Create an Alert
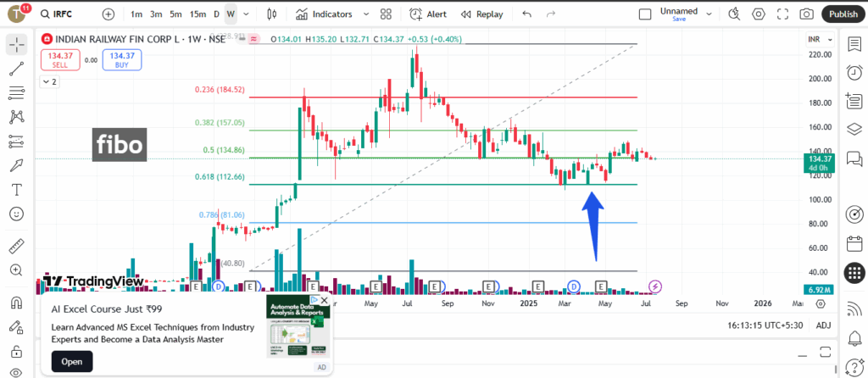The height and width of the screenshot is (378, 868). (428, 14)
